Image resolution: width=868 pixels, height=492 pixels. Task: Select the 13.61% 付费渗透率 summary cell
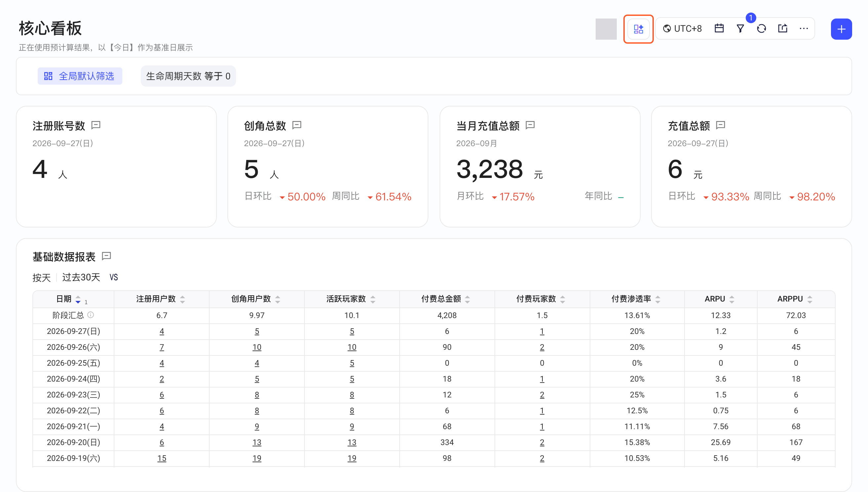tap(637, 316)
